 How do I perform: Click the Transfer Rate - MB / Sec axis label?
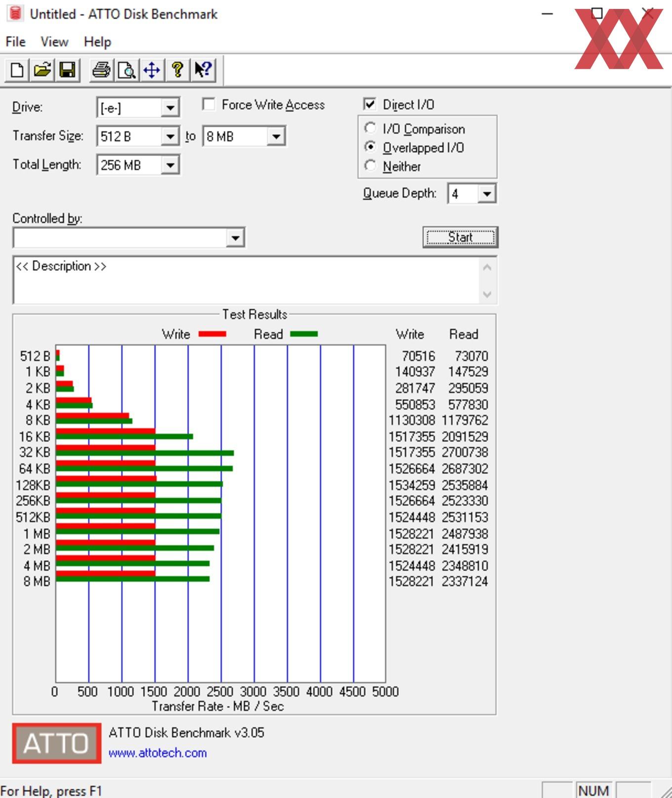[x=218, y=706]
